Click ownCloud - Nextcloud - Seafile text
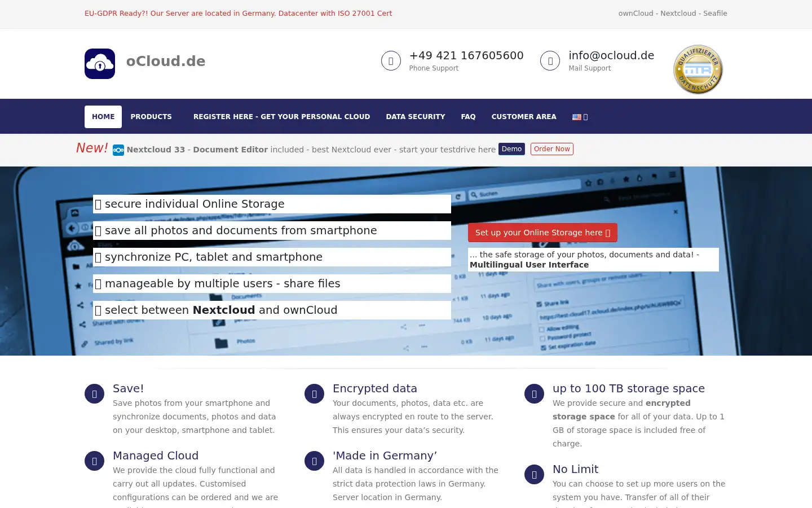Image resolution: width=812 pixels, height=508 pixels. (673, 14)
